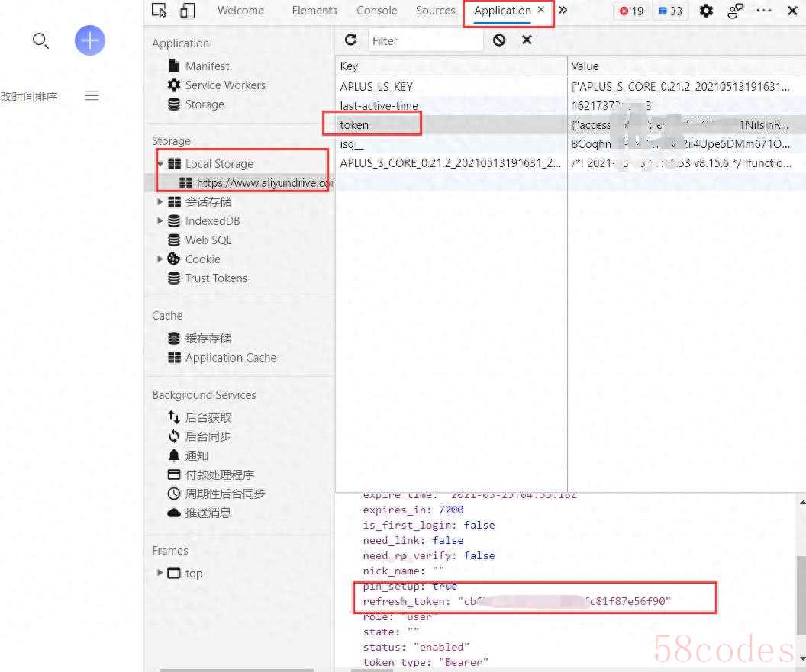This screenshot has height=672, width=806.
Task: Show more DevTools tabs chevron
Action: point(563,11)
